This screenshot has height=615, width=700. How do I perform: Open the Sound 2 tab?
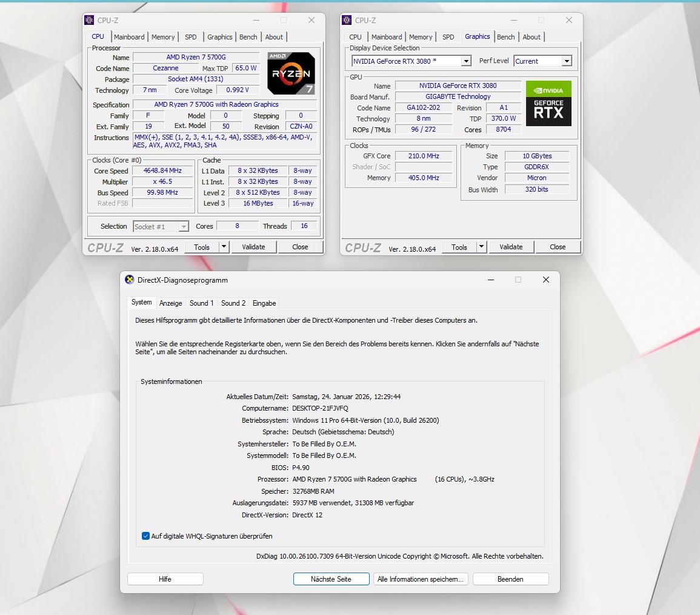point(233,303)
